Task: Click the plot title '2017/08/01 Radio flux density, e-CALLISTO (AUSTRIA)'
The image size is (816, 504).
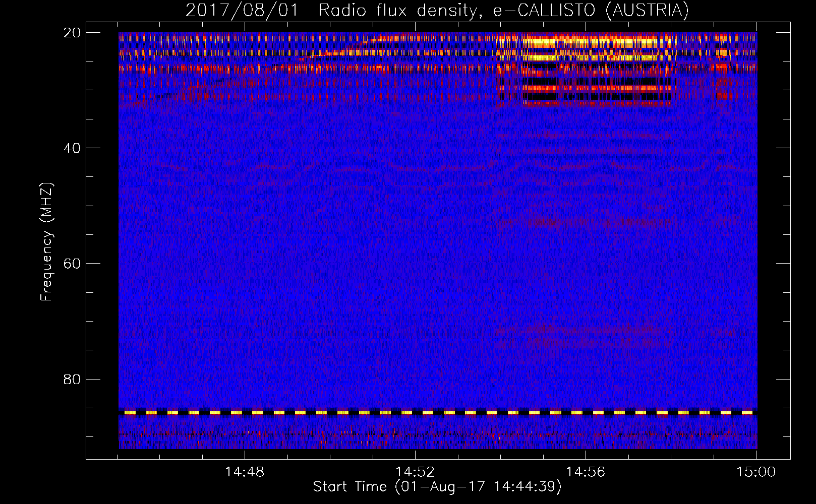Action: pos(437,10)
